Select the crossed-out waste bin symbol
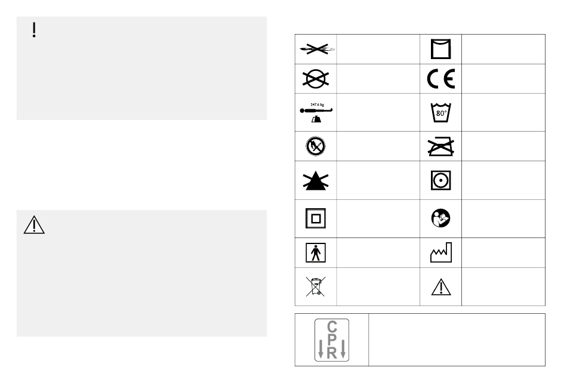Screen dimensions: 567x392 315,287
